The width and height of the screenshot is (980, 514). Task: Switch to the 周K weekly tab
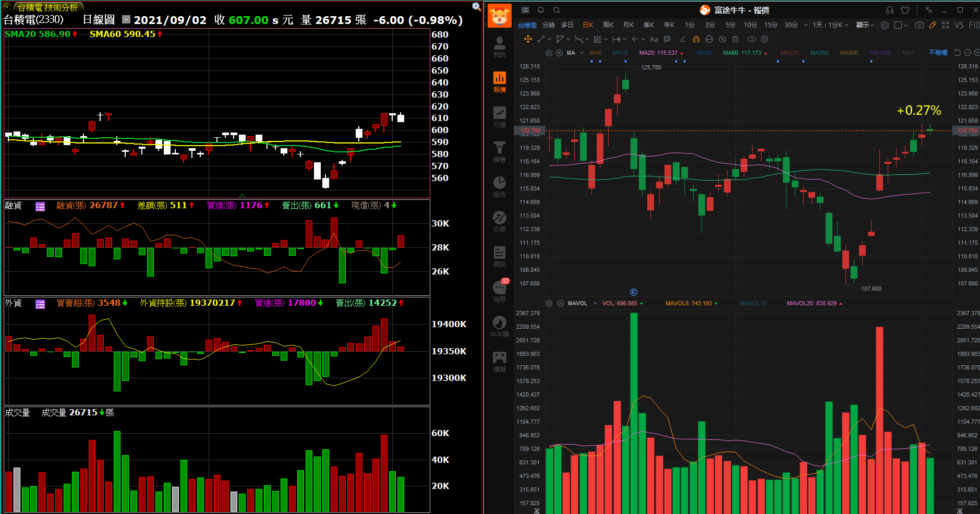click(608, 25)
